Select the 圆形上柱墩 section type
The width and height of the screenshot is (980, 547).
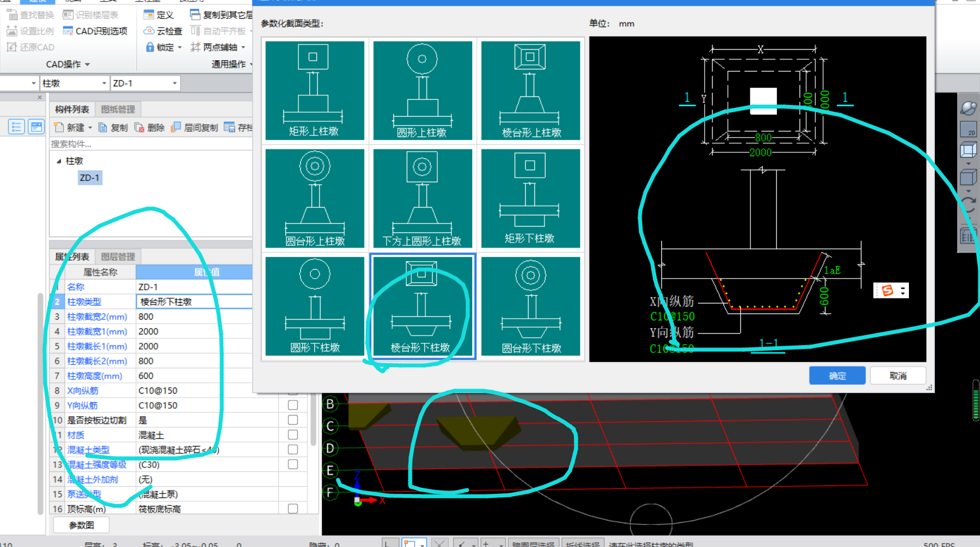pos(423,90)
